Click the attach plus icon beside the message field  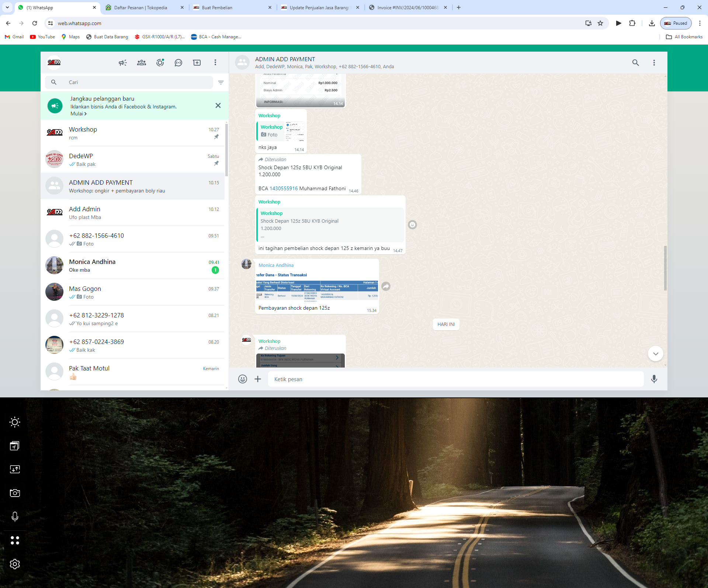coord(258,379)
